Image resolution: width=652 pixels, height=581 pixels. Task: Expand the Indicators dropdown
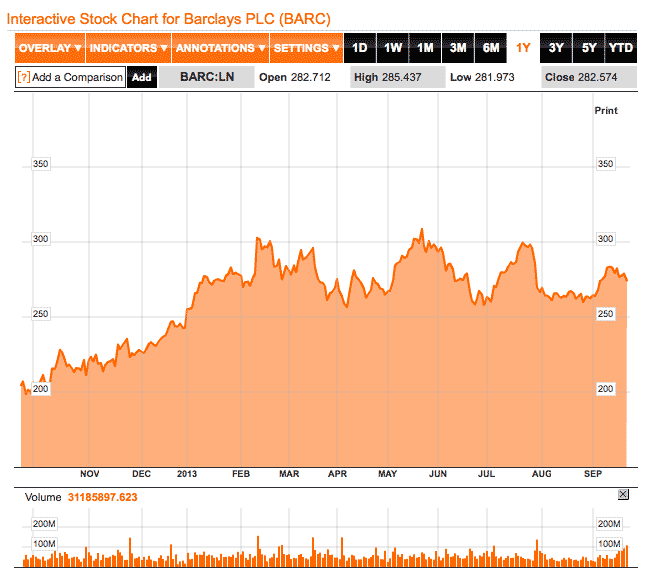click(x=128, y=48)
